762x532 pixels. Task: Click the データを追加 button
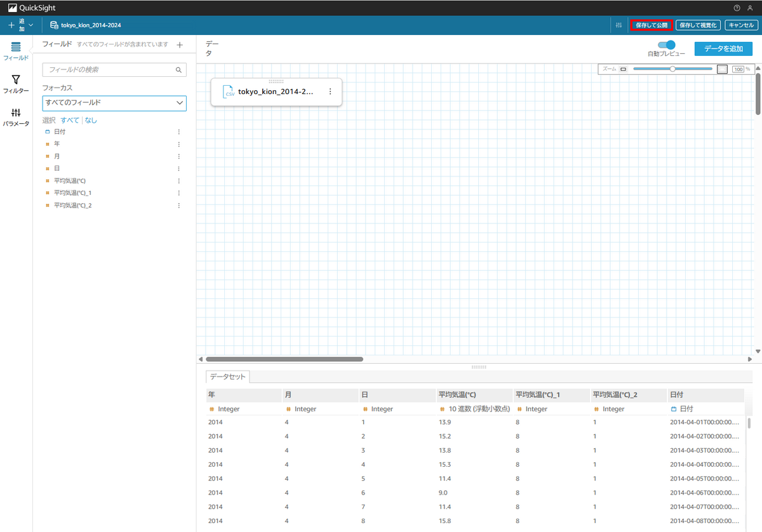pos(724,49)
